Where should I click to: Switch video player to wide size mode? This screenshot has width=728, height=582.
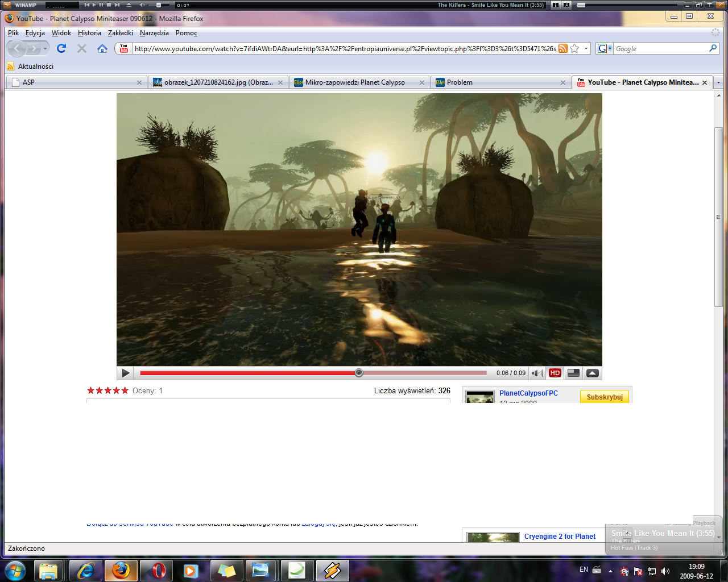[x=573, y=373]
